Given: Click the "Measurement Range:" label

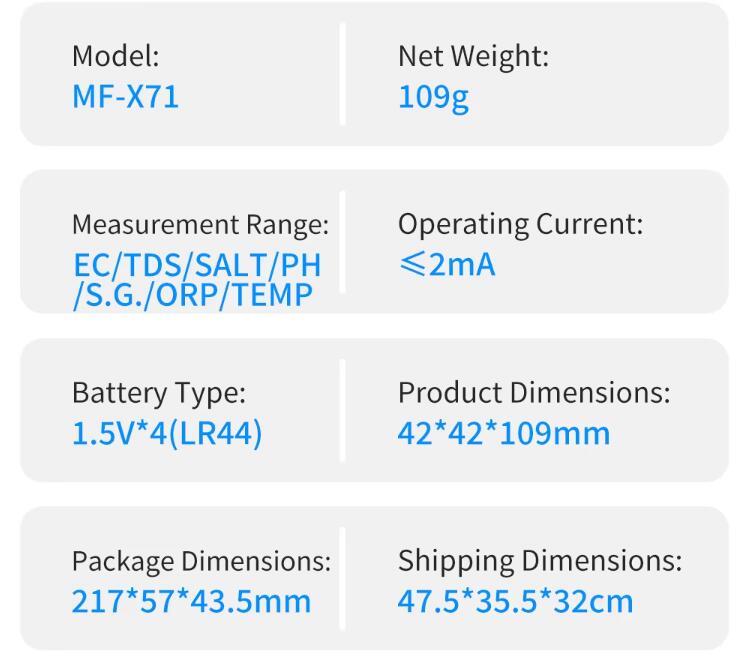Looking at the screenshot, I should tap(200, 224).
